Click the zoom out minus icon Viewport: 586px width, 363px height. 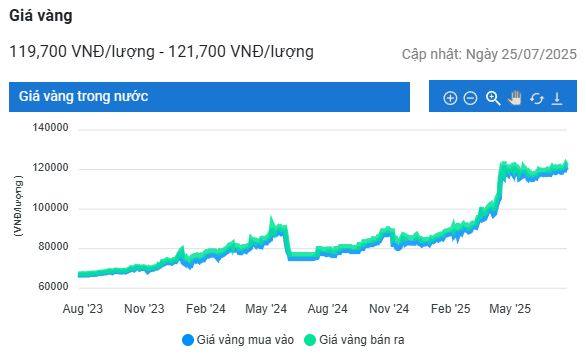pos(470,98)
